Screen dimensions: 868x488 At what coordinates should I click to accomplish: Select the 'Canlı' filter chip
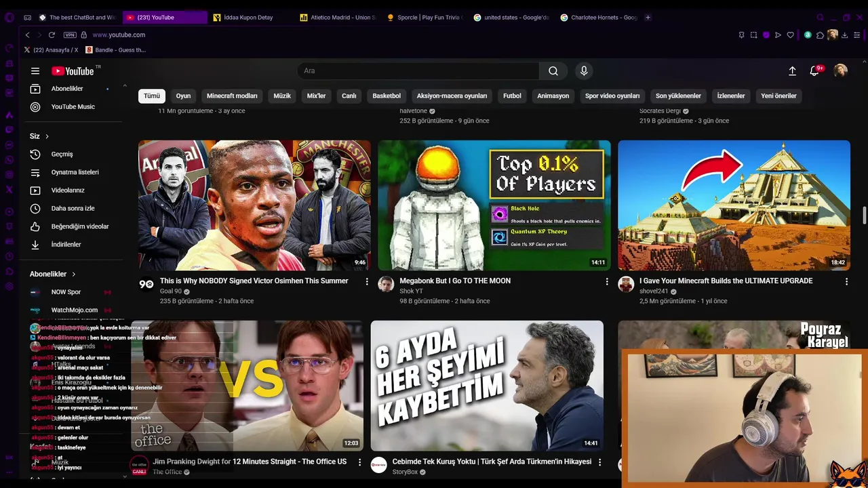pos(349,96)
